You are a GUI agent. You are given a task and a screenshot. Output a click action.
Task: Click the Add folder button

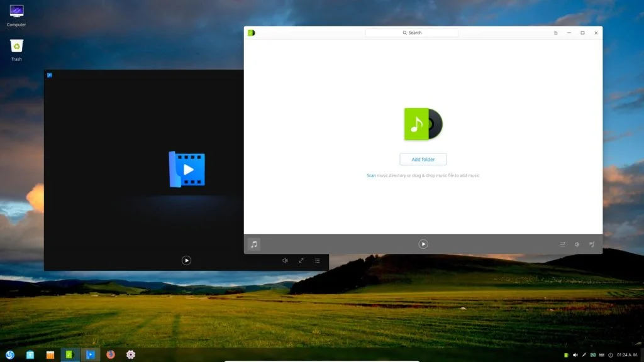[x=423, y=159]
